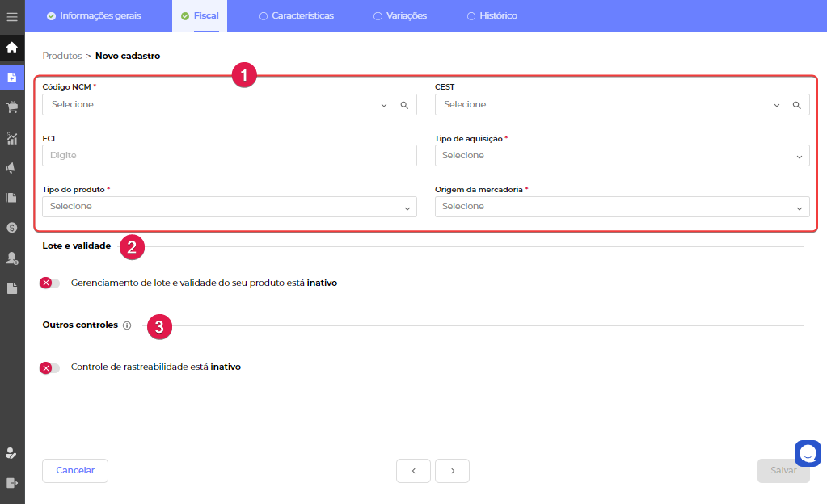Screen dimensions: 827x504
Task: Expand the Tipo do produto dropdown
Action: (x=230, y=207)
